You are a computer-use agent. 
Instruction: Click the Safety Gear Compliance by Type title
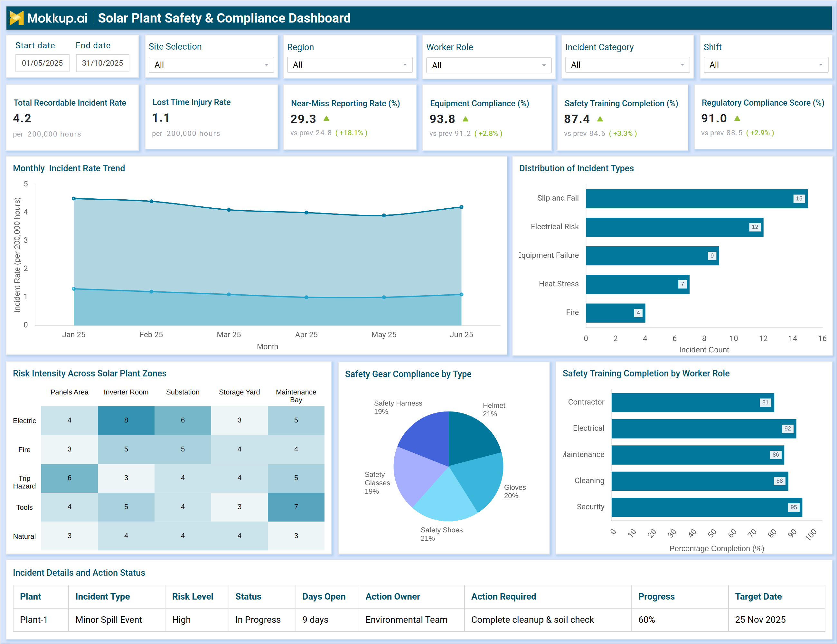pos(408,374)
